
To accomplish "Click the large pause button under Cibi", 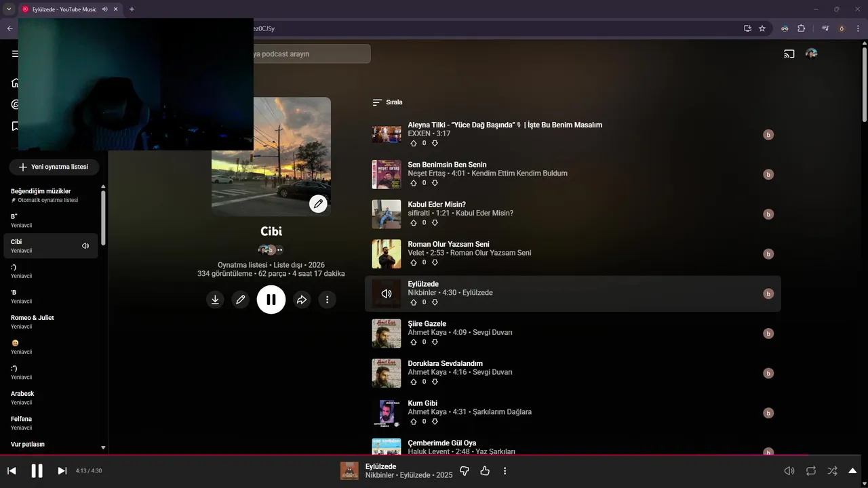I will (271, 300).
